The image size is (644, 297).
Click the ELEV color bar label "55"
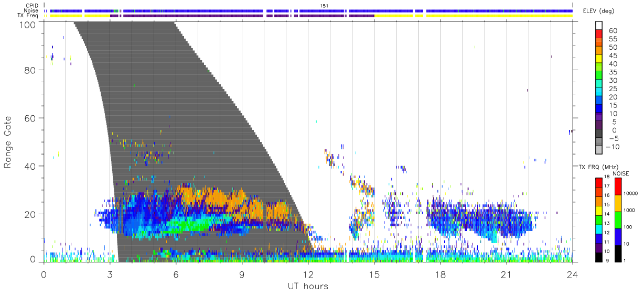tap(612, 39)
